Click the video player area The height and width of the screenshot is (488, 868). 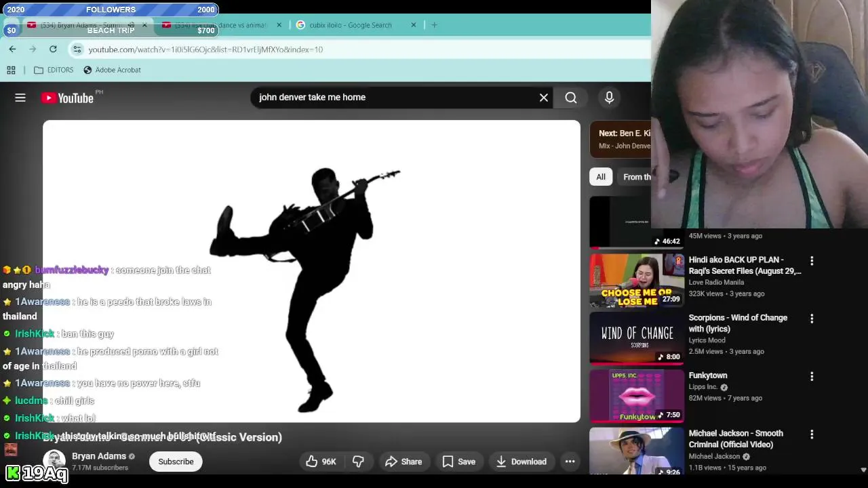click(311, 271)
